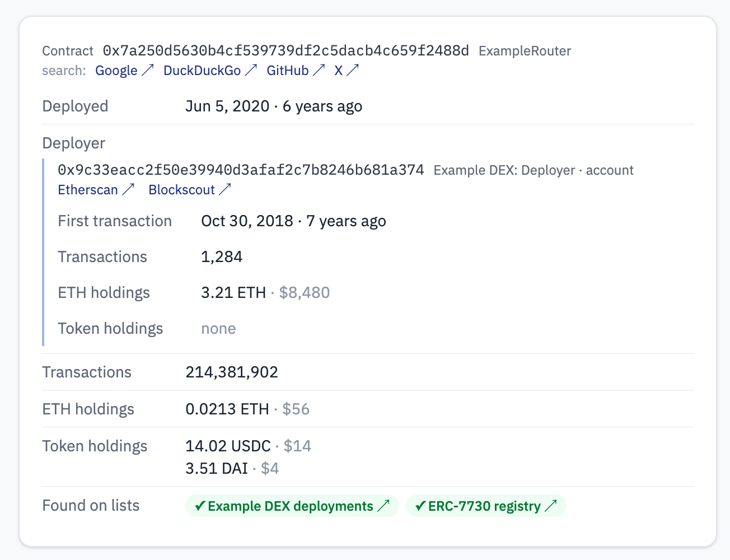Screen dimensions: 730x560
Task: View deployer on Etherscan
Action: [x=96, y=190]
